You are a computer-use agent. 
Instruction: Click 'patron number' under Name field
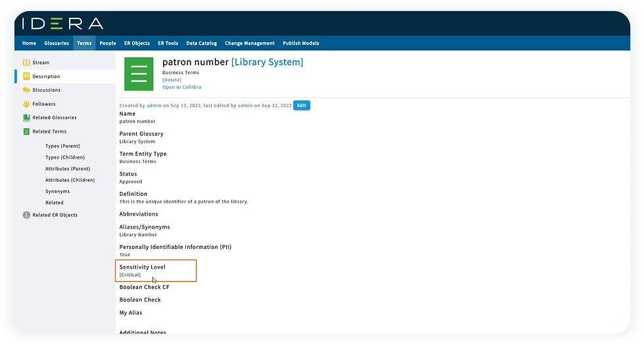tap(137, 121)
